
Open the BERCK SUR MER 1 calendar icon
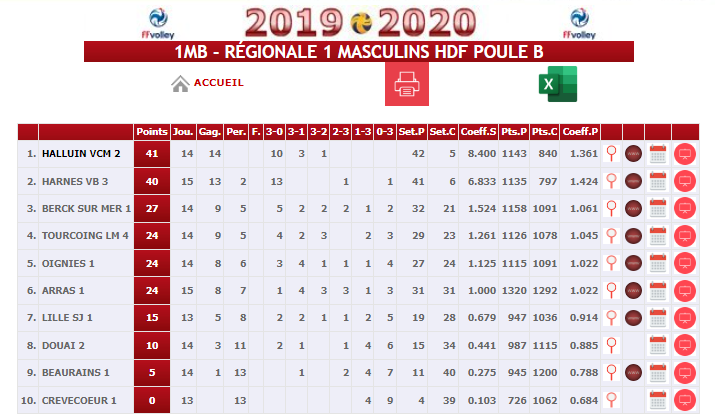[658, 208]
